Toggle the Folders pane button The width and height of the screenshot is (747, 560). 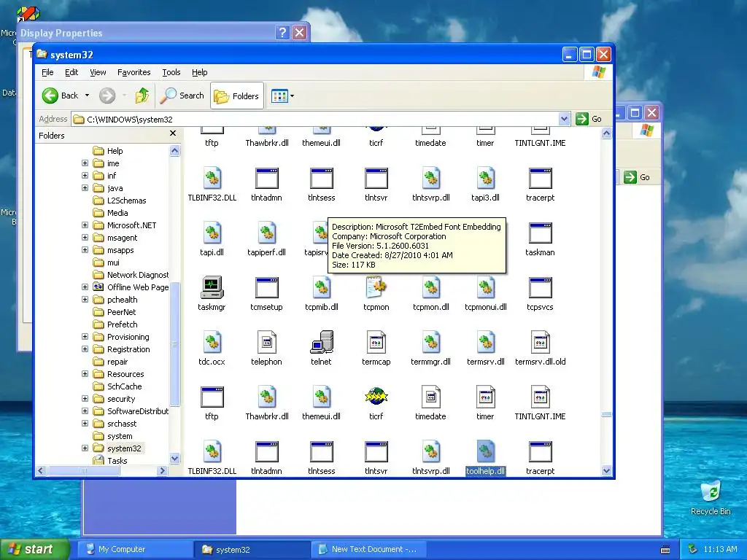point(237,96)
